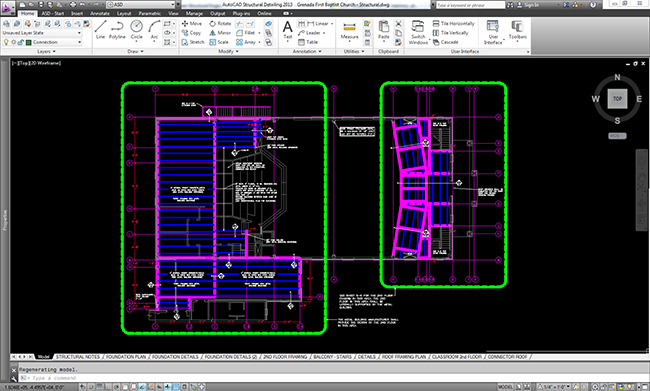Expand the ASD workspace dropdown

pyautogui.click(x=140, y=5)
